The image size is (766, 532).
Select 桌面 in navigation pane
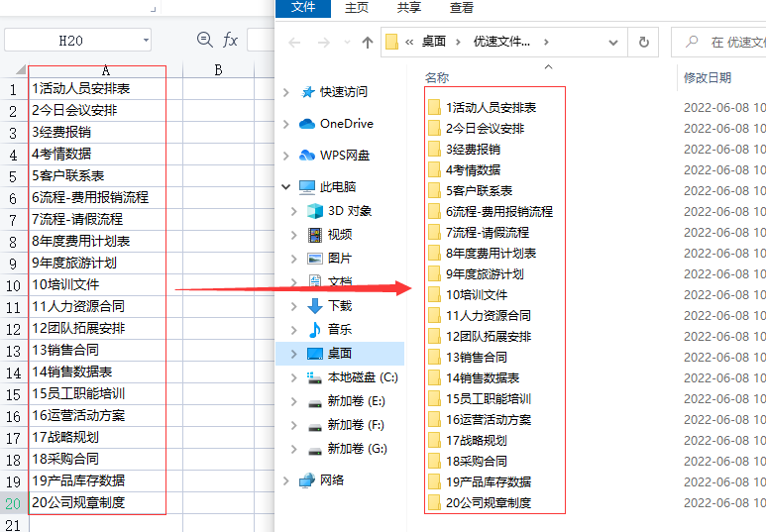pyautogui.click(x=341, y=354)
